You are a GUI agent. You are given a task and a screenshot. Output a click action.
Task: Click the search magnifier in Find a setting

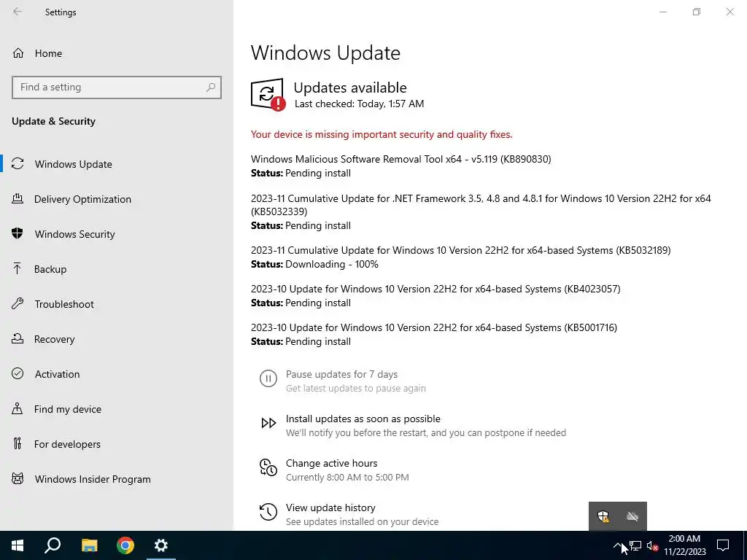tap(211, 87)
